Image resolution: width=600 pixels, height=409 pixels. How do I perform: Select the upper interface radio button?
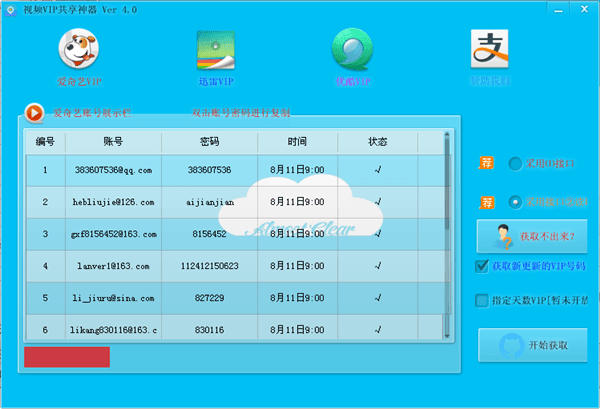[x=516, y=163]
